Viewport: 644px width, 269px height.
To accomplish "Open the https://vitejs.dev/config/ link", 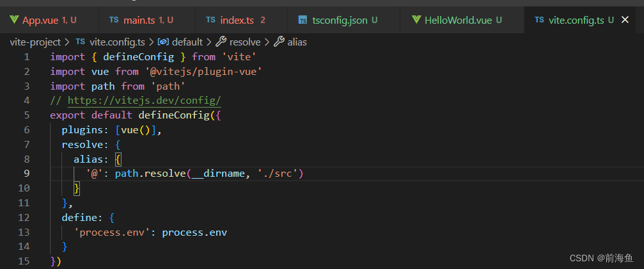I will point(145,101).
